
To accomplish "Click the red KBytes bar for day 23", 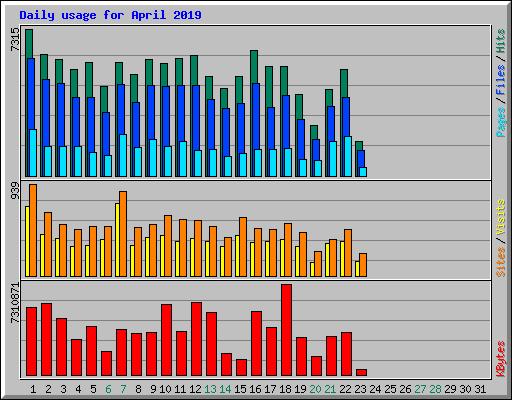I will point(361,373).
